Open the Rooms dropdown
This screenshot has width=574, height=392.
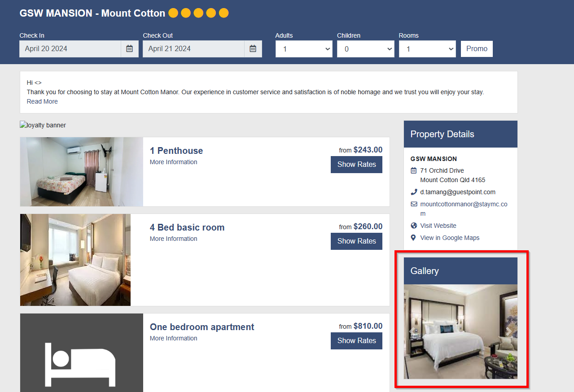click(427, 49)
